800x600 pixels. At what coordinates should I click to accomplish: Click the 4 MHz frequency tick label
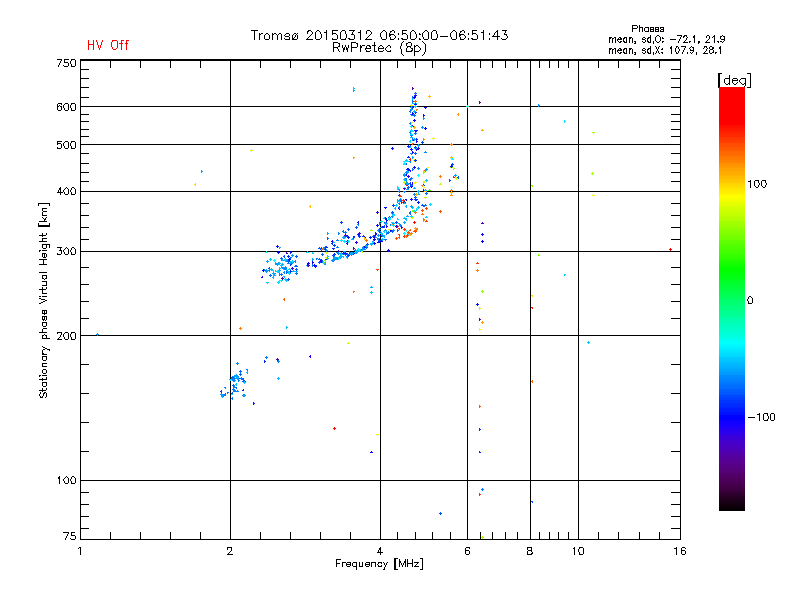(380, 551)
